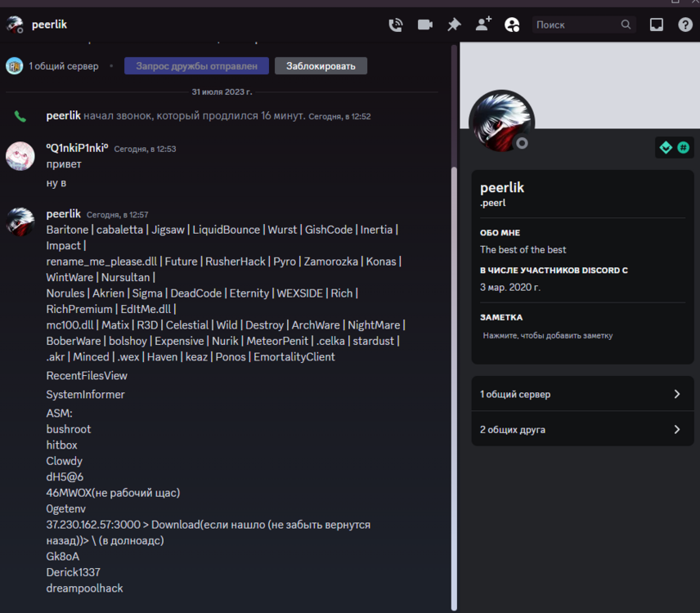
Task: Click the '.peerl' username text in profile
Action: click(x=493, y=203)
